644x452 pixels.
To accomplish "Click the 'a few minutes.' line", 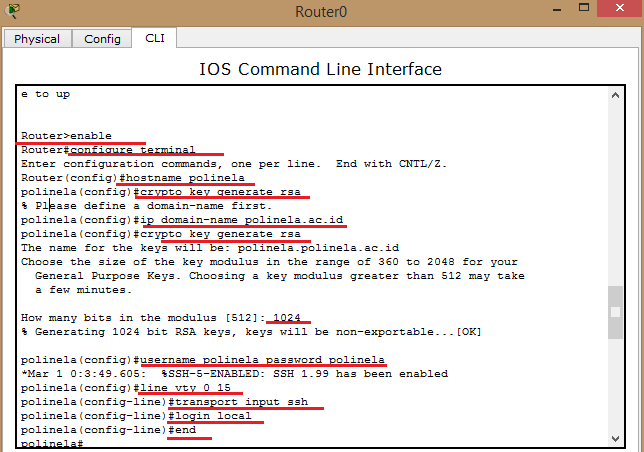I will pos(83,290).
